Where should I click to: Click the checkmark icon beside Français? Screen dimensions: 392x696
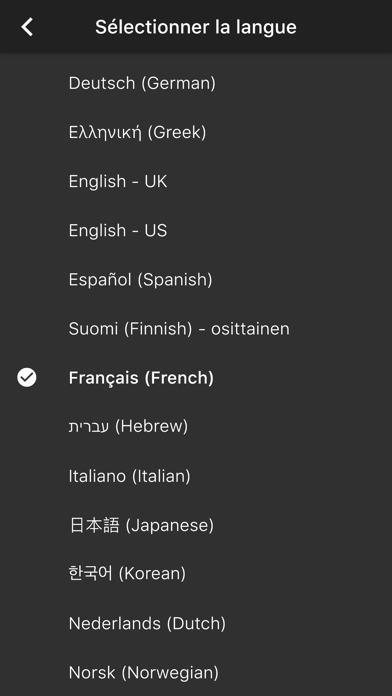(x=27, y=378)
